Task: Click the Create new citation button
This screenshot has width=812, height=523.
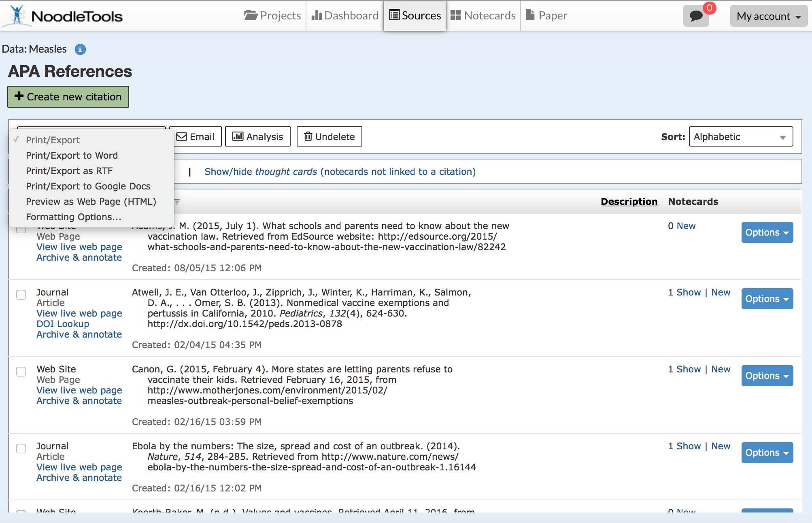Action: click(x=68, y=97)
